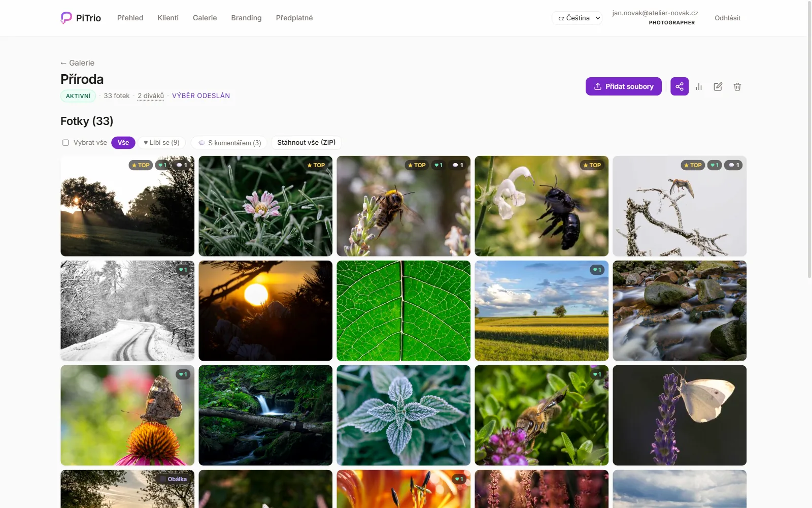The image size is (812, 508).
Task: Click TOP badge on lichen branch photo
Action: [x=693, y=165]
